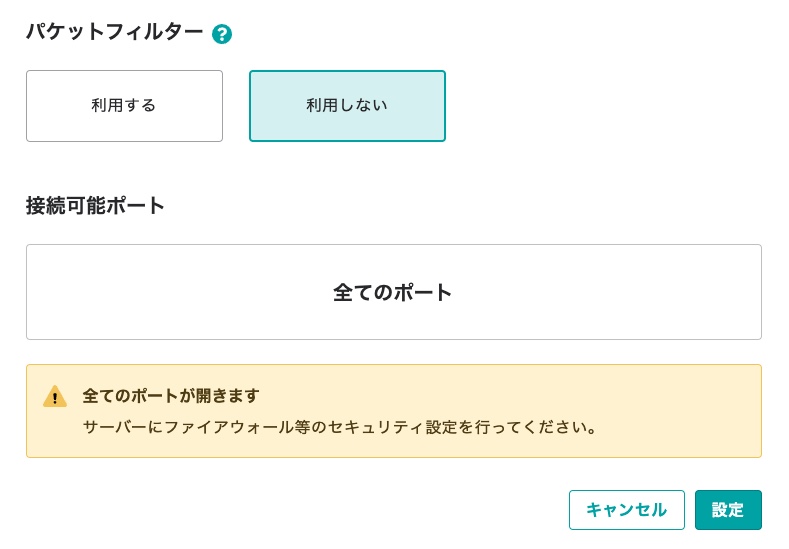
Task: Click the exclamation alert icon in banner
Action: click(x=55, y=396)
